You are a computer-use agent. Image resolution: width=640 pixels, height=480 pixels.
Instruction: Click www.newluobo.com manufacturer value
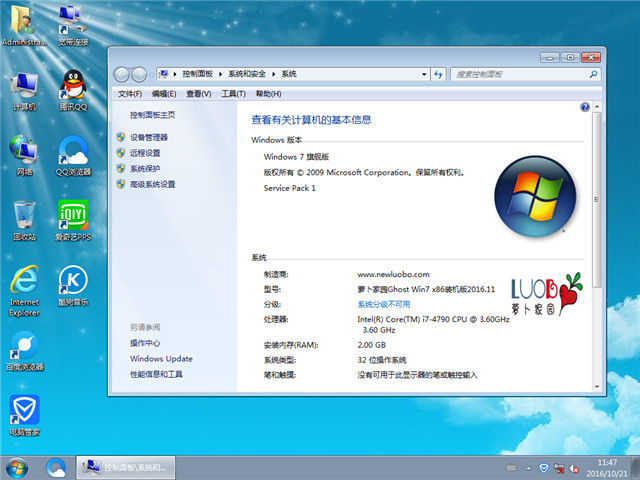coord(393,274)
